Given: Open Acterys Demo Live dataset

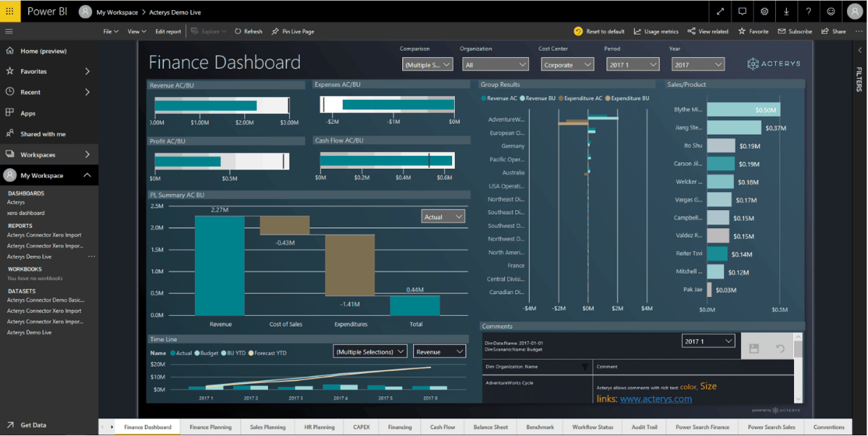Looking at the screenshot, I should pyautogui.click(x=29, y=332).
